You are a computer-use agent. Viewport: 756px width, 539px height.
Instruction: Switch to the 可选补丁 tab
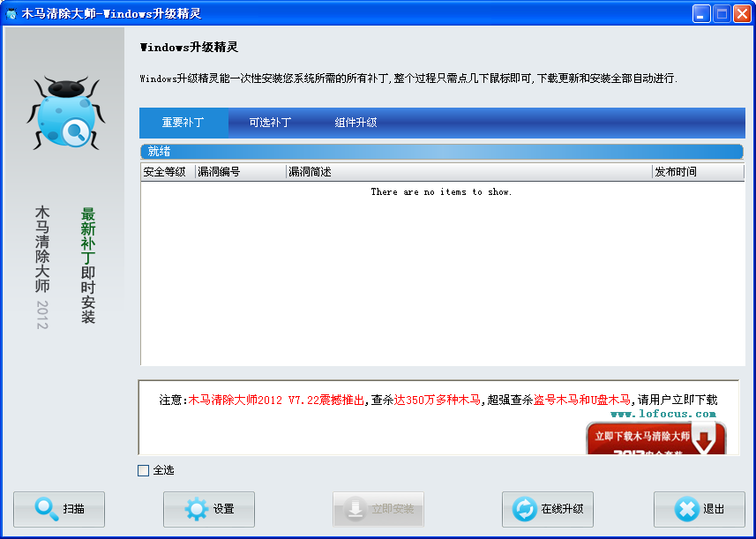pyautogui.click(x=270, y=123)
